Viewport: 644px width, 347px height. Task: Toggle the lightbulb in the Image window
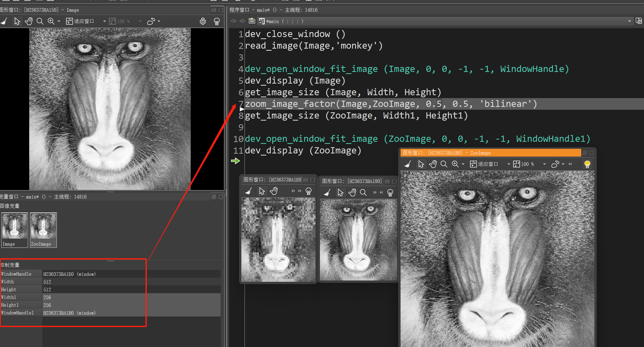(x=217, y=21)
